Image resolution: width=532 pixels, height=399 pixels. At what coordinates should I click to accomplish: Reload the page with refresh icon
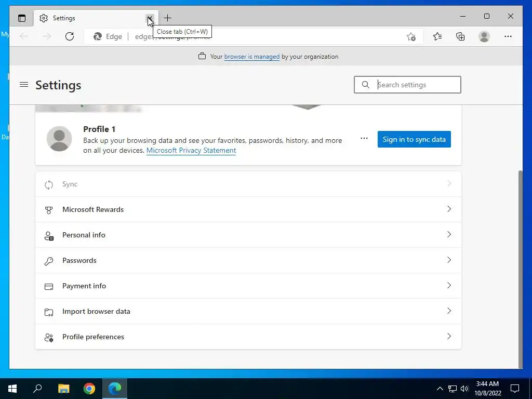click(70, 36)
